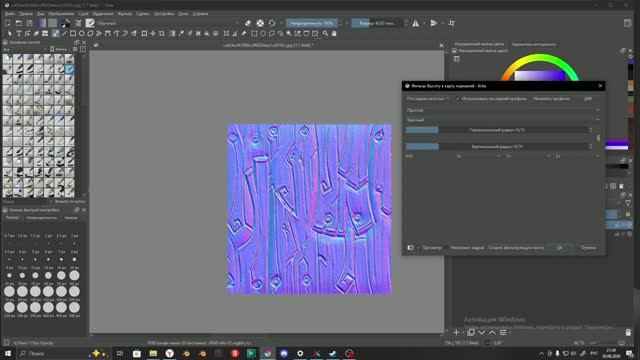Select the Transform tool

coord(144,33)
